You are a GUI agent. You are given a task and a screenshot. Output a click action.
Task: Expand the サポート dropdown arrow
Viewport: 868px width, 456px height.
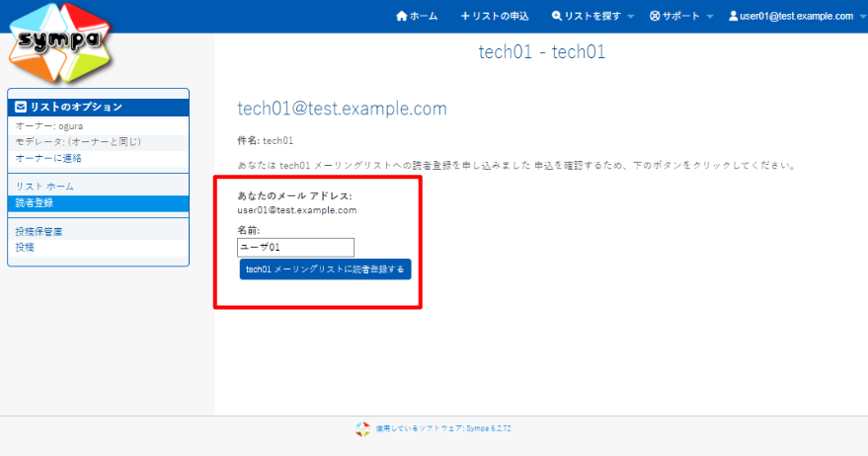click(710, 17)
